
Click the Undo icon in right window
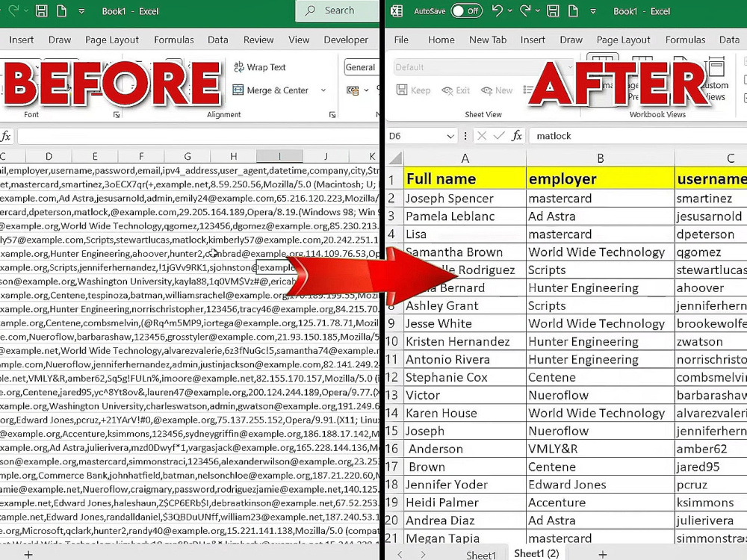coord(497,10)
